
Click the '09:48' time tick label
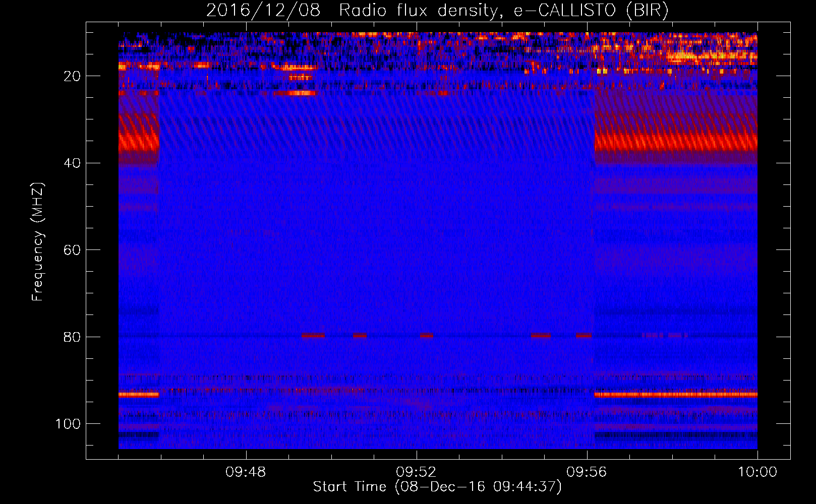[246, 472]
